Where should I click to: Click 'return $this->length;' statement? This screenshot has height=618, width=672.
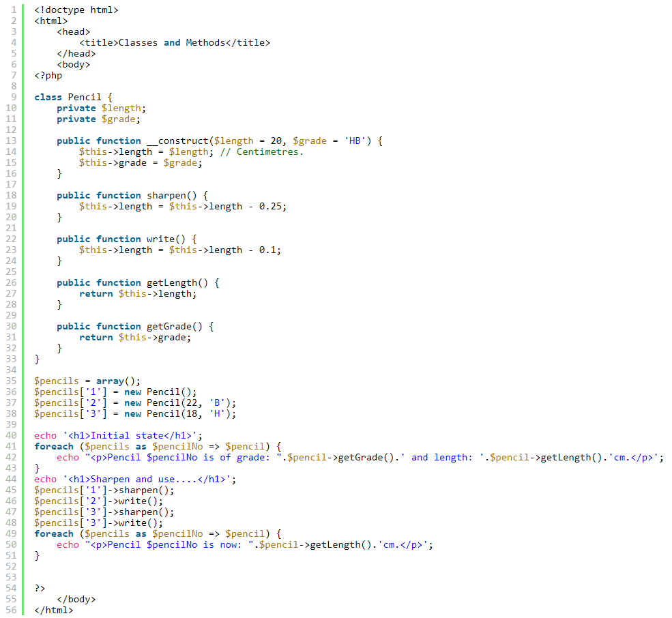[x=138, y=293]
